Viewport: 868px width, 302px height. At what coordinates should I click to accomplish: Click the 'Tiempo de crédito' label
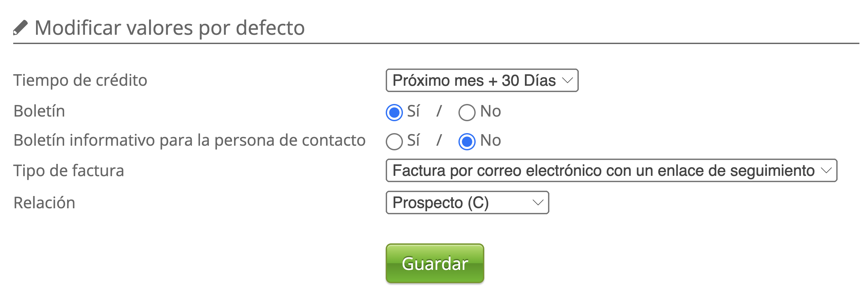coord(80,80)
